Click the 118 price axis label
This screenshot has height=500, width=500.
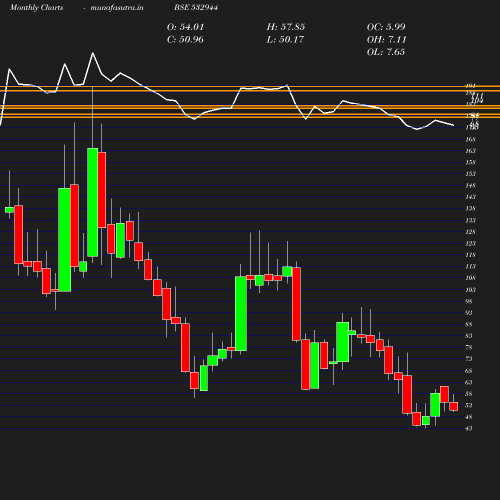(x=470, y=255)
